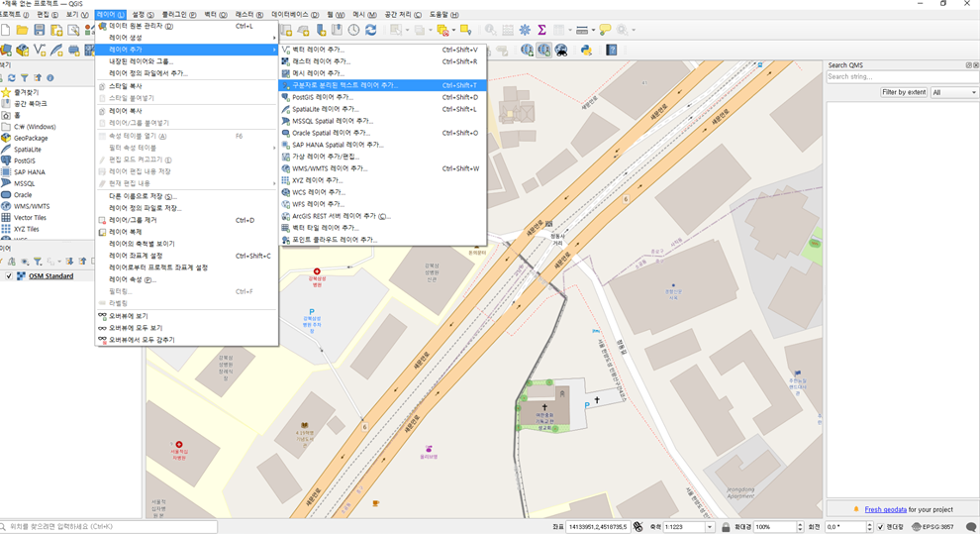Open the 'All' filter dropdown in QMS panel
The image size is (980, 534).
(953, 92)
